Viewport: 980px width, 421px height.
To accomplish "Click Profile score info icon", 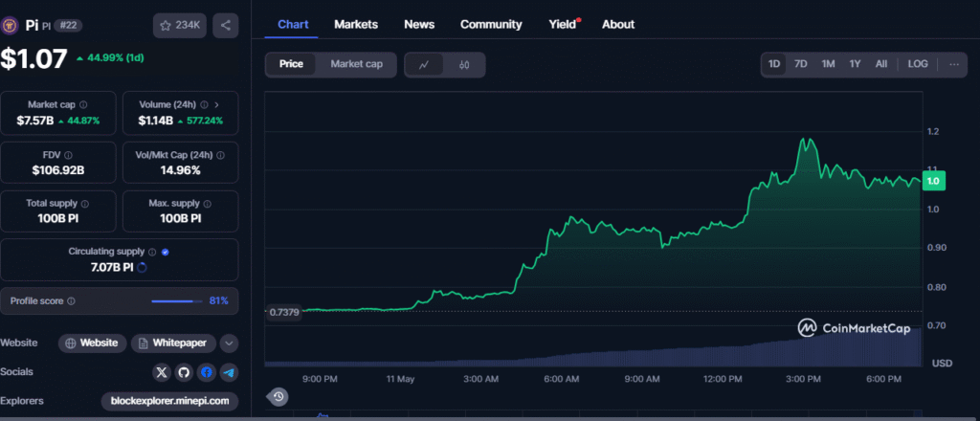I will coord(71,301).
